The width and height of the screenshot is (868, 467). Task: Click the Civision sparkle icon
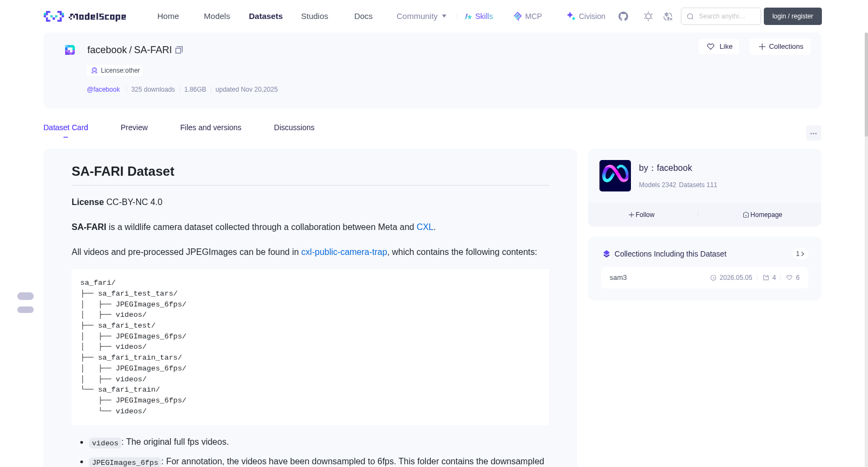pos(571,16)
